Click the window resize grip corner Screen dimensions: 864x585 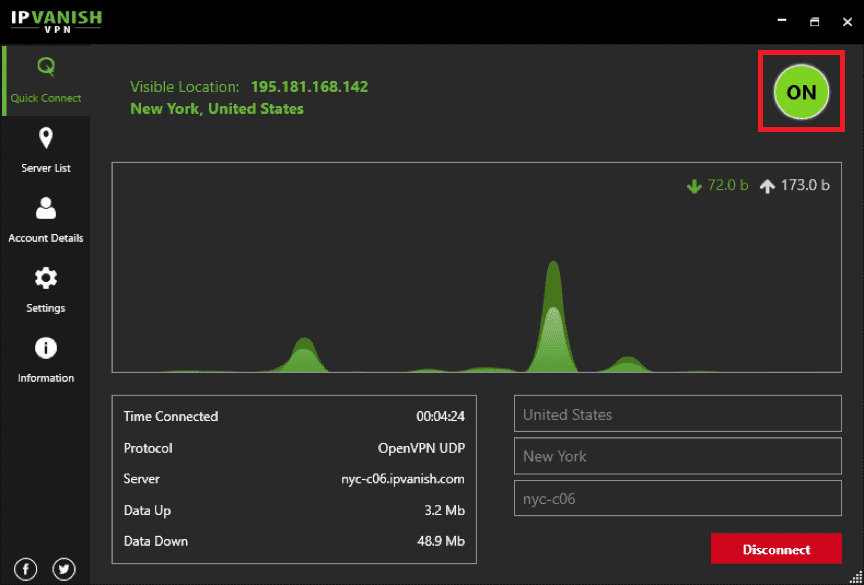pyautogui.click(x=856, y=577)
